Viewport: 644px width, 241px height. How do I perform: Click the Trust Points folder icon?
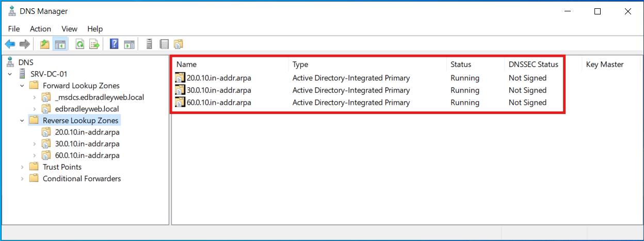(x=34, y=167)
